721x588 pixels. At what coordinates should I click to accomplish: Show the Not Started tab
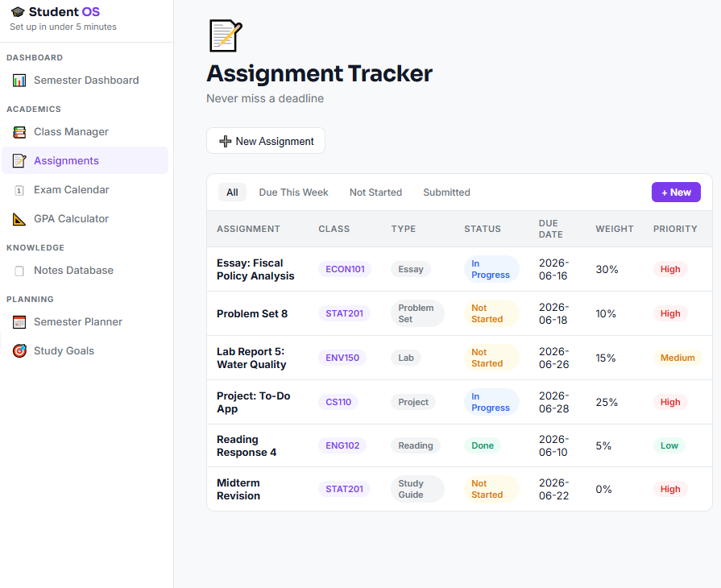click(375, 193)
